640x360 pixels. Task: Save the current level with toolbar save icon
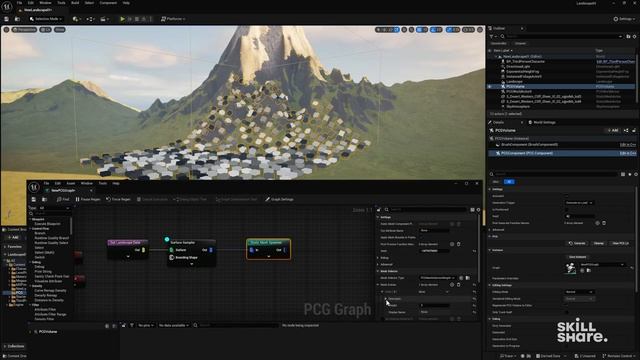7,19
